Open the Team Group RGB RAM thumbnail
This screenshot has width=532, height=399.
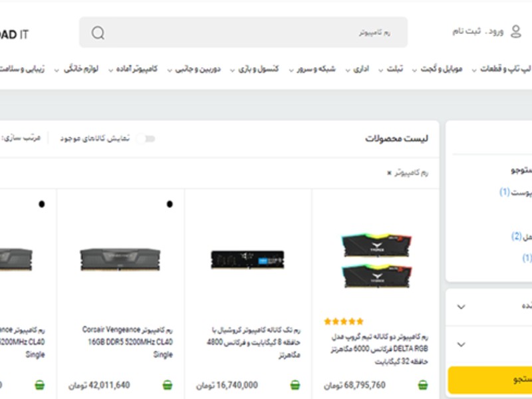[376, 260]
